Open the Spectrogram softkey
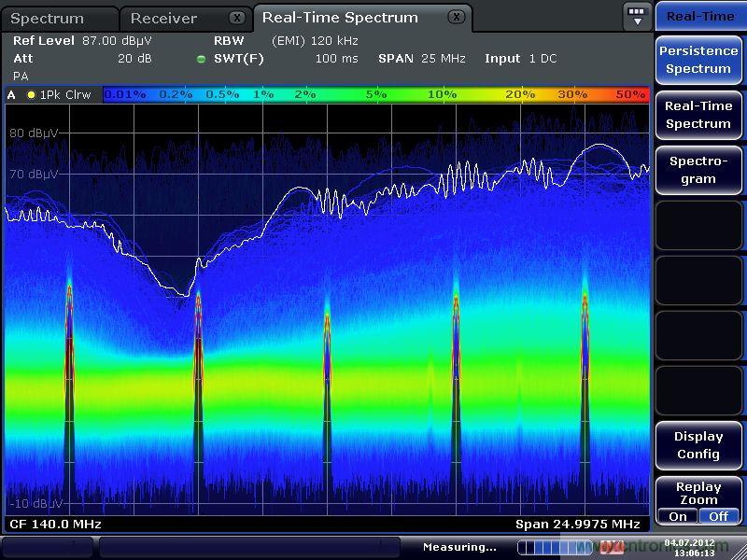Screen dimensions: 747x560 [698, 170]
